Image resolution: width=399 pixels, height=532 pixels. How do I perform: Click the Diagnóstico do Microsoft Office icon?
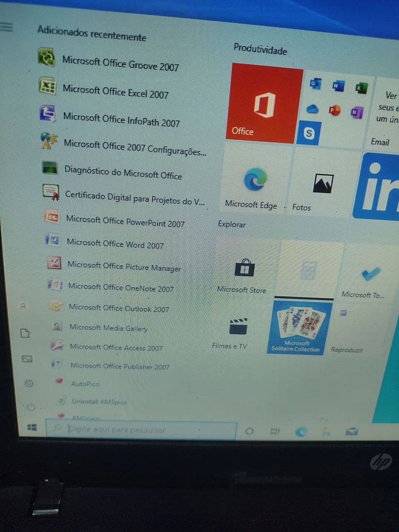click(50, 167)
